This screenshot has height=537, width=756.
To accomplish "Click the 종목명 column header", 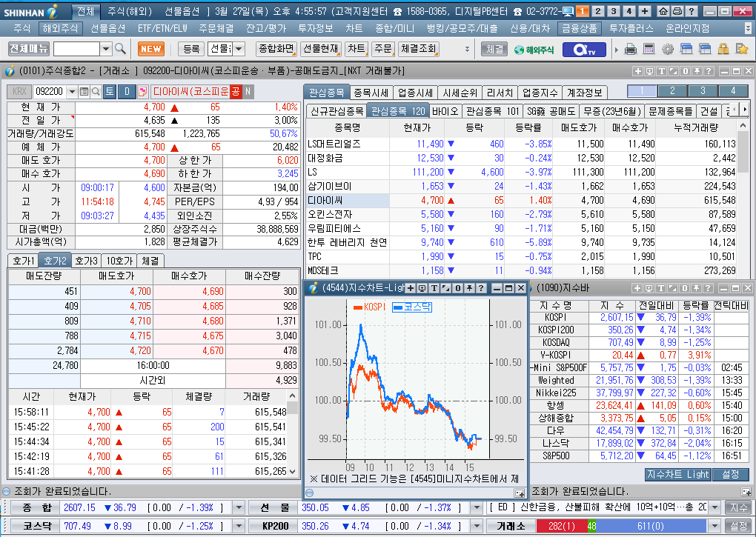I will point(348,127).
